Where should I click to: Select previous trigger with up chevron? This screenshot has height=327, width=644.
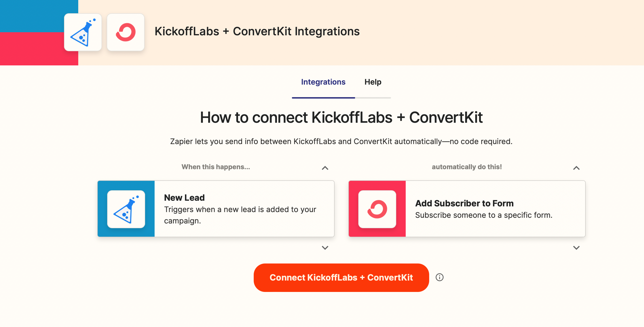tap(325, 168)
